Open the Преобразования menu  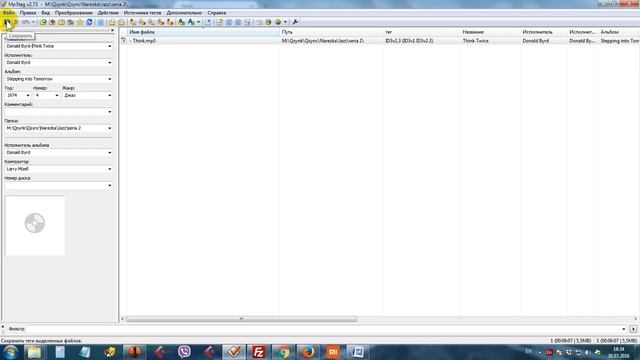(x=73, y=13)
